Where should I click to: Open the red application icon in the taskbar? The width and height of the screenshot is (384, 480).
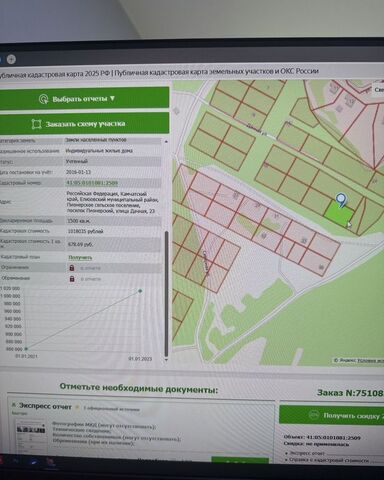(50, 462)
